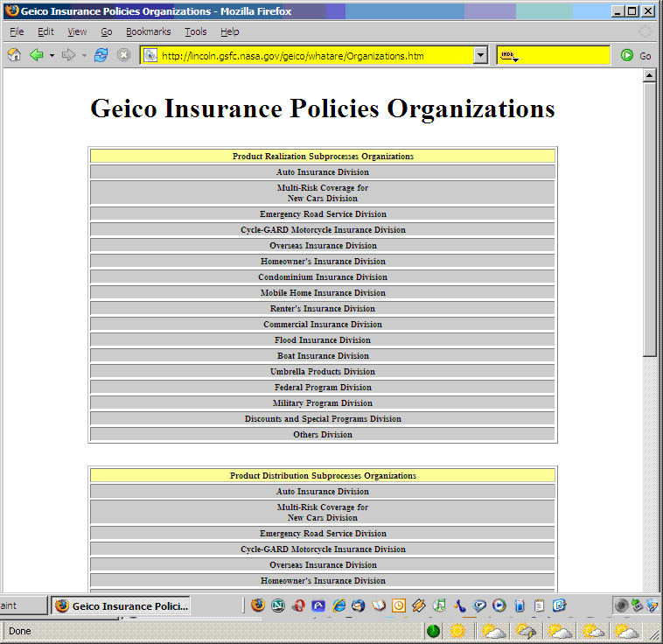Click the sunny weather status bar icon
663x644 pixels.
pos(457,631)
